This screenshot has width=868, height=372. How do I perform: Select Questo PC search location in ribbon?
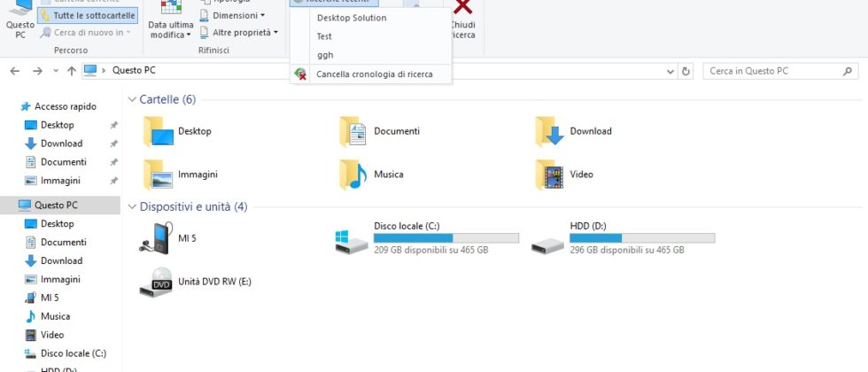point(20,19)
